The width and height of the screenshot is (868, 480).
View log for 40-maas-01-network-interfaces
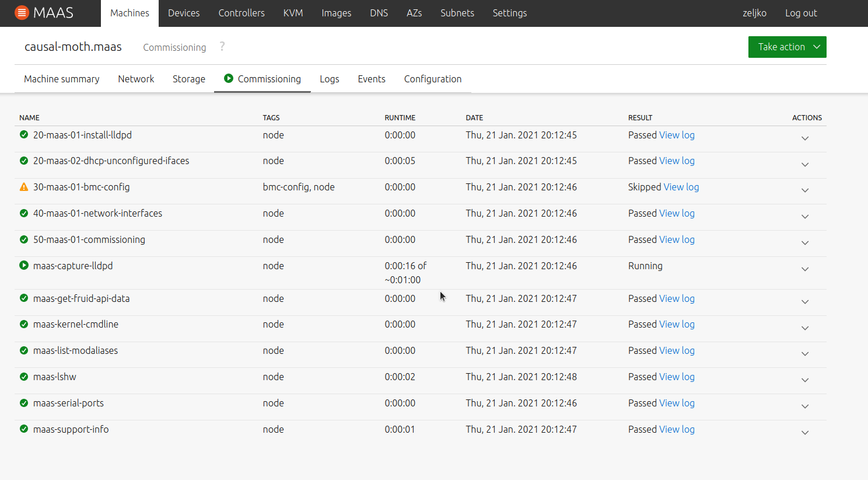pos(677,213)
